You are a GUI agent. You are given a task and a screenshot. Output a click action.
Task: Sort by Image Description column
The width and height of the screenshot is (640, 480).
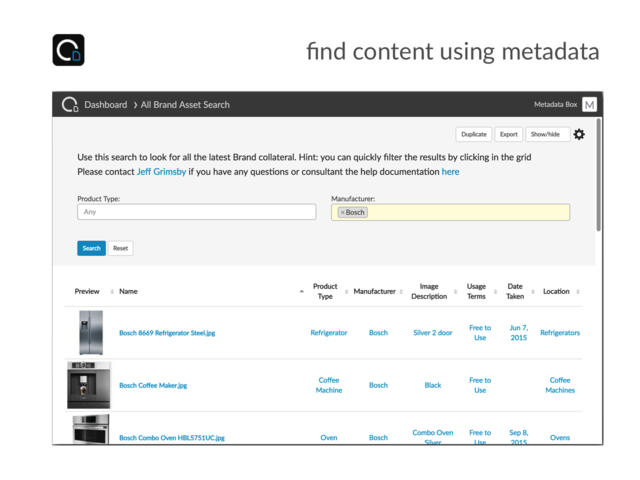pos(429,291)
